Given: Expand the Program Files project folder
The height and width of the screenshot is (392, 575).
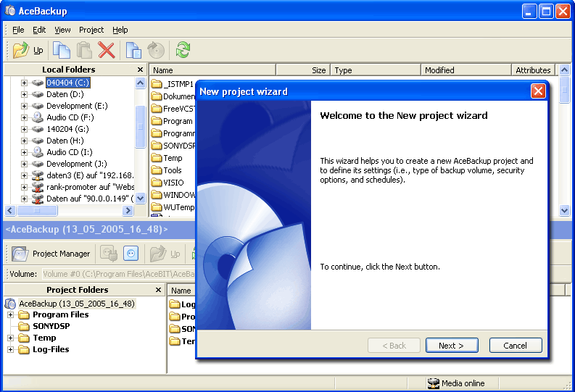Looking at the screenshot, I should click(11, 314).
